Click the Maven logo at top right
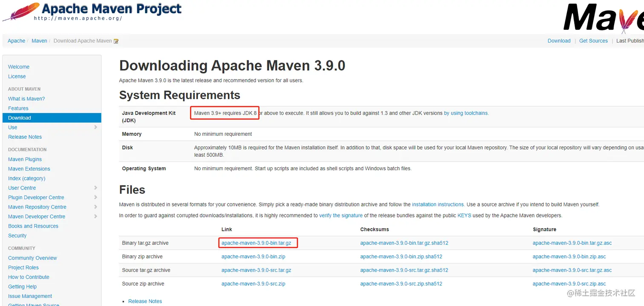The width and height of the screenshot is (644, 306). click(604, 18)
